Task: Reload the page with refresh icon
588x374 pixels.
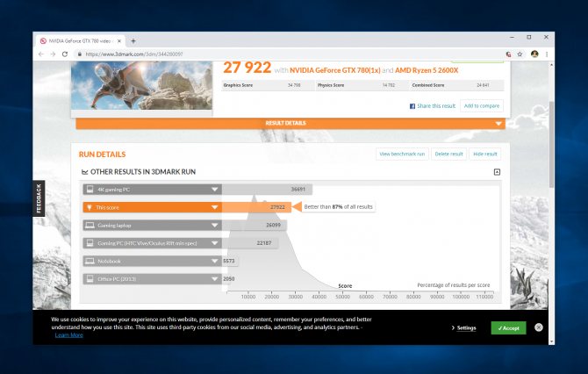Action: (65, 54)
